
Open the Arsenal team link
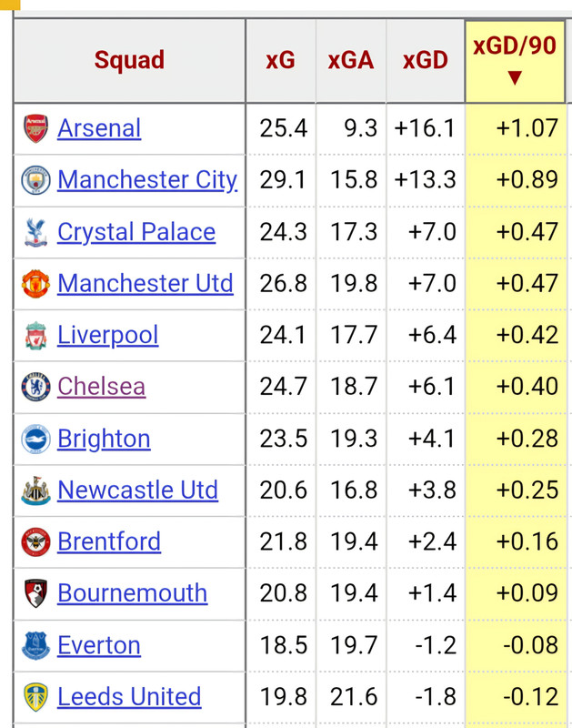pos(99,128)
